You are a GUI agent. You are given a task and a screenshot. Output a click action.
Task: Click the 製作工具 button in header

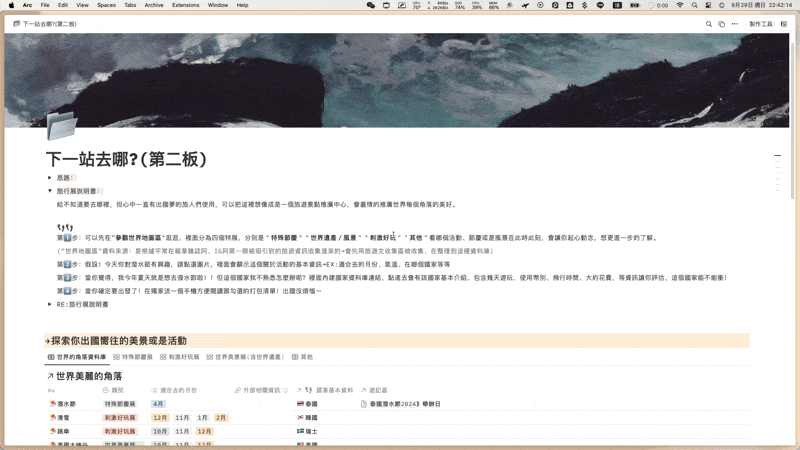pyautogui.click(x=768, y=24)
